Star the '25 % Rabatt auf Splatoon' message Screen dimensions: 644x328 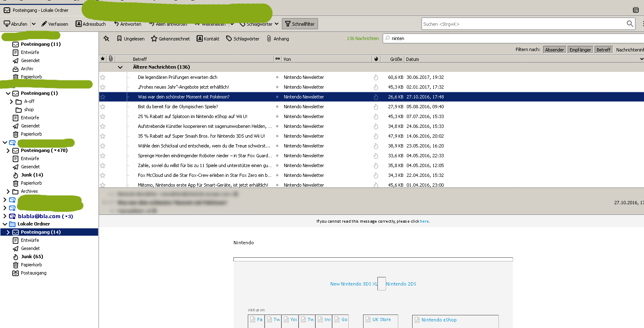(103, 116)
